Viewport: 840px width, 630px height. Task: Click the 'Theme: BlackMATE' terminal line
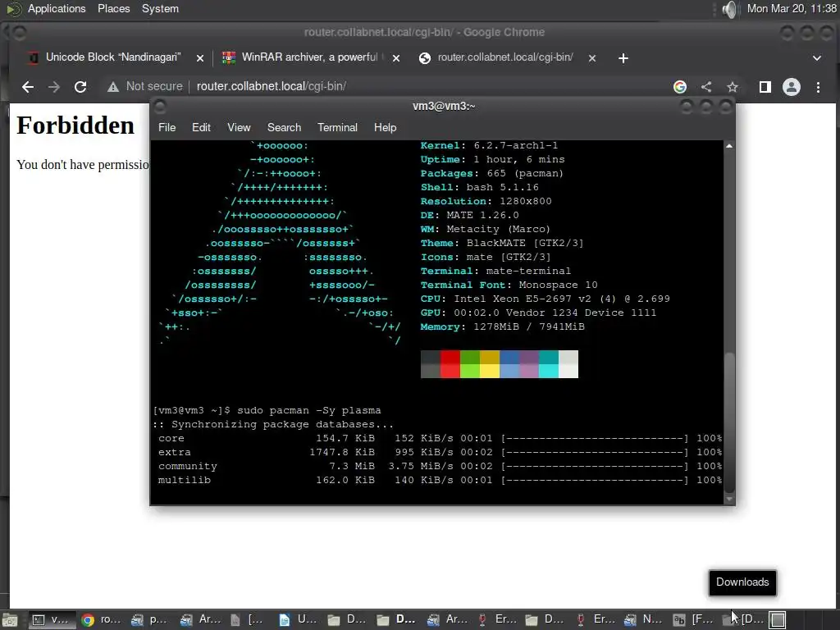coord(501,243)
